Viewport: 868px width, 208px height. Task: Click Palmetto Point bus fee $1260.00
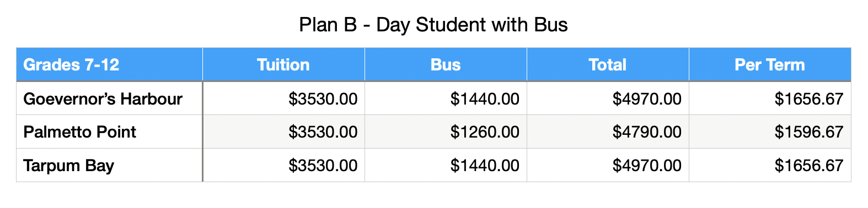[x=446, y=132]
